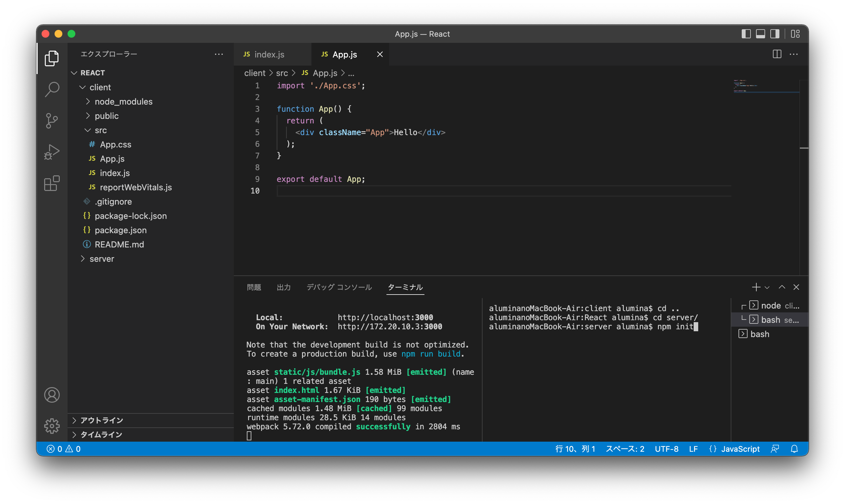Toggle the panel visibility in title bar
This screenshot has width=845, height=504.
click(x=760, y=34)
